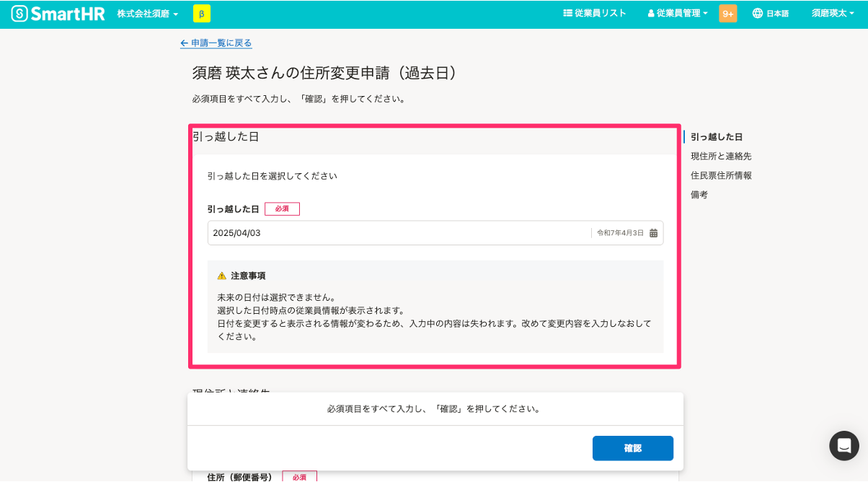Open the calendar date picker icon
The height and width of the screenshot is (482, 868).
point(653,232)
